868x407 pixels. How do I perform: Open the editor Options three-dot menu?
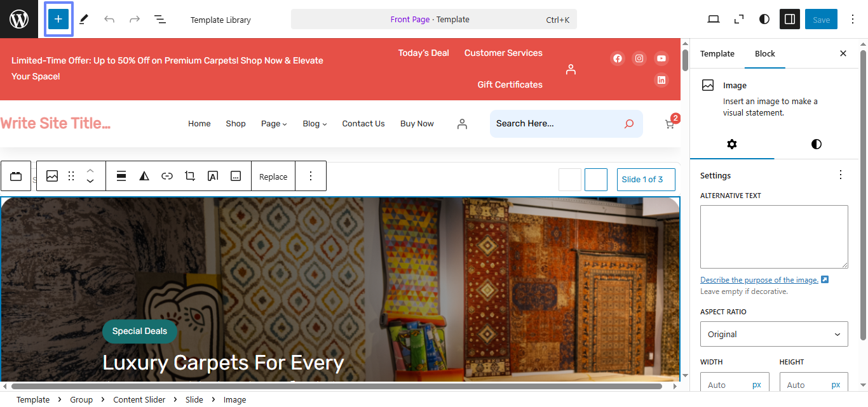pyautogui.click(x=852, y=20)
